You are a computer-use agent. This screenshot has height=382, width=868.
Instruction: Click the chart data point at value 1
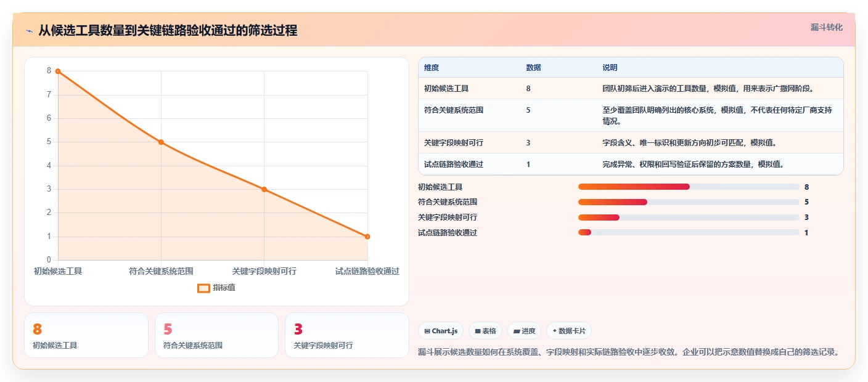click(367, 237)
